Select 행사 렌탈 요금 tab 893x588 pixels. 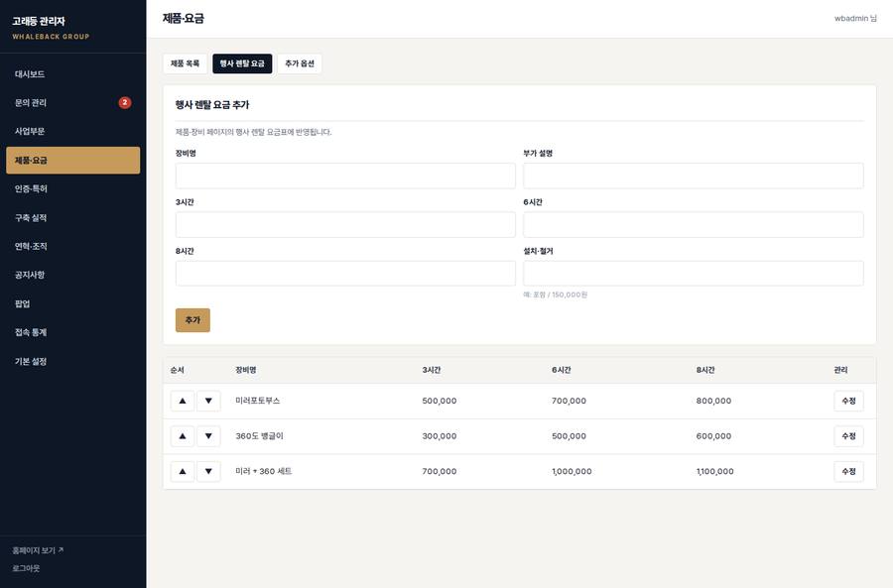[x=242, y=63]
